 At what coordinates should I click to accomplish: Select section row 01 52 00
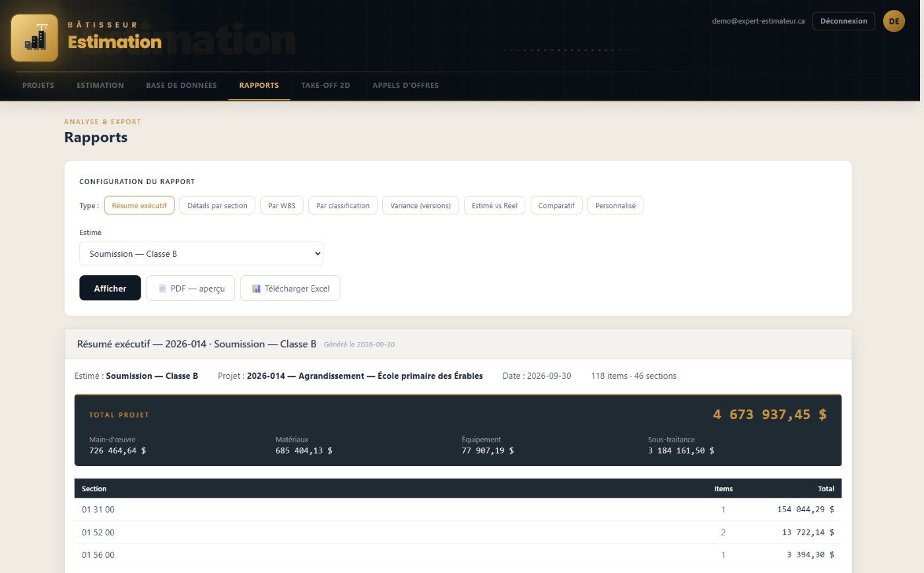tap(458, 532)
